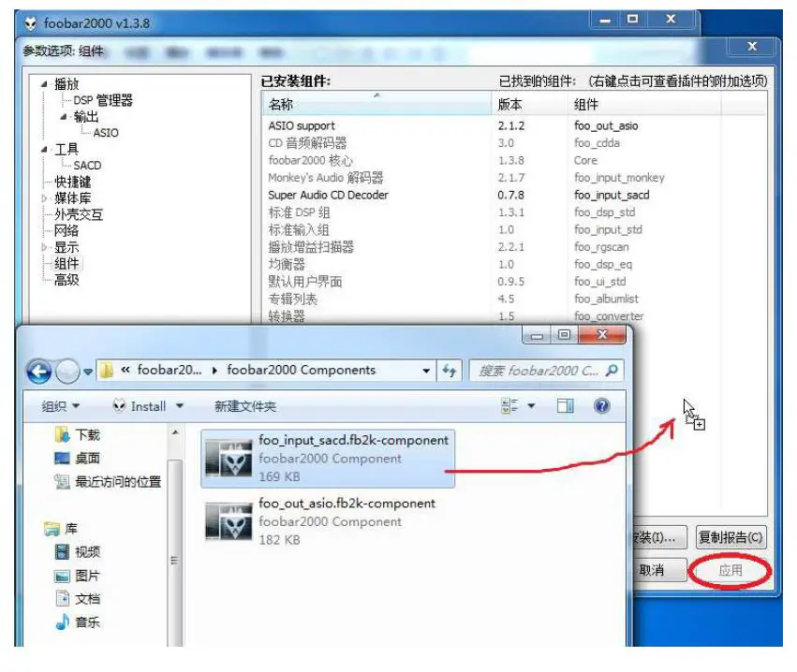The image size is (797, 672).
Task: Click the navigation pane scrollbar up arrow
Action: pos(175,432)
